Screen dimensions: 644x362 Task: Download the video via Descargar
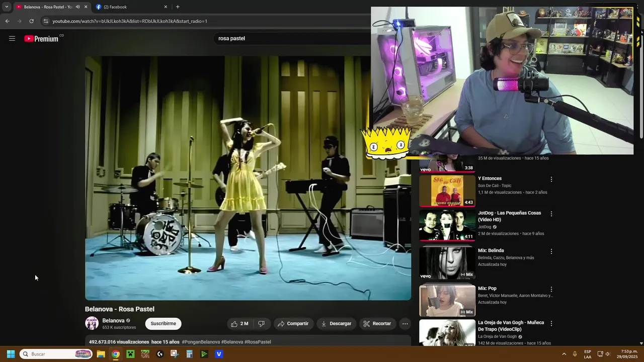tap(336, 323)
